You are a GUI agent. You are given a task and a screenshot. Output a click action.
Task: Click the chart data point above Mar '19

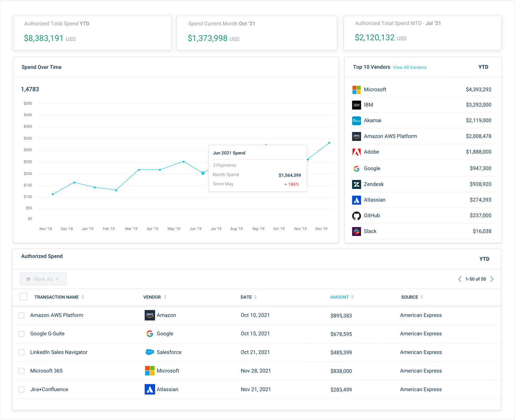(x=139, y=170)
